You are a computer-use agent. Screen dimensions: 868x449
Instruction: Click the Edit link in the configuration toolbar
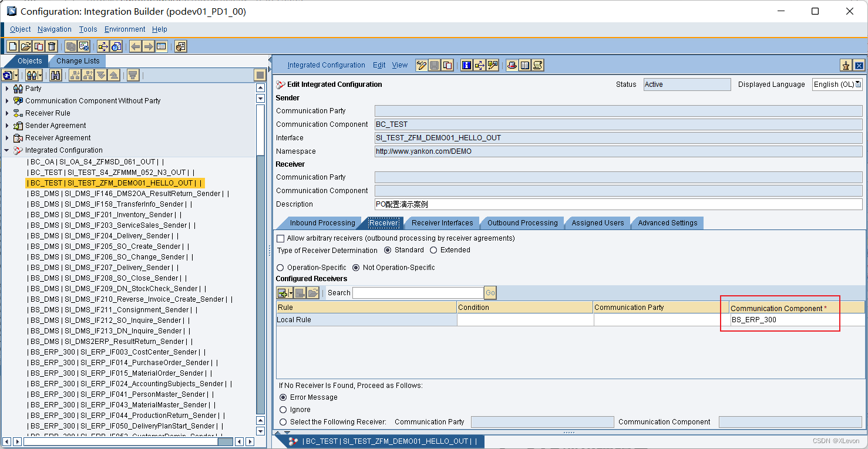(379, 65)
